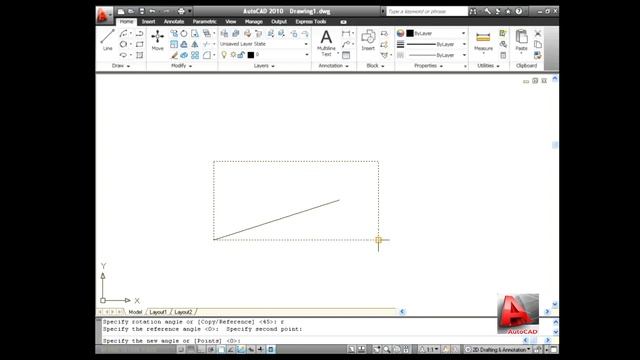Toggle Dynamic Input in status bar
The height and width of the screenshot is (360, 640).
pyautogui.click(x=251, y=349)
